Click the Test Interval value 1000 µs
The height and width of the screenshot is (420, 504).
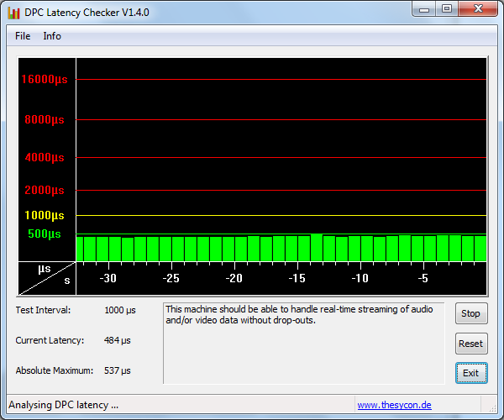point(119,310)
